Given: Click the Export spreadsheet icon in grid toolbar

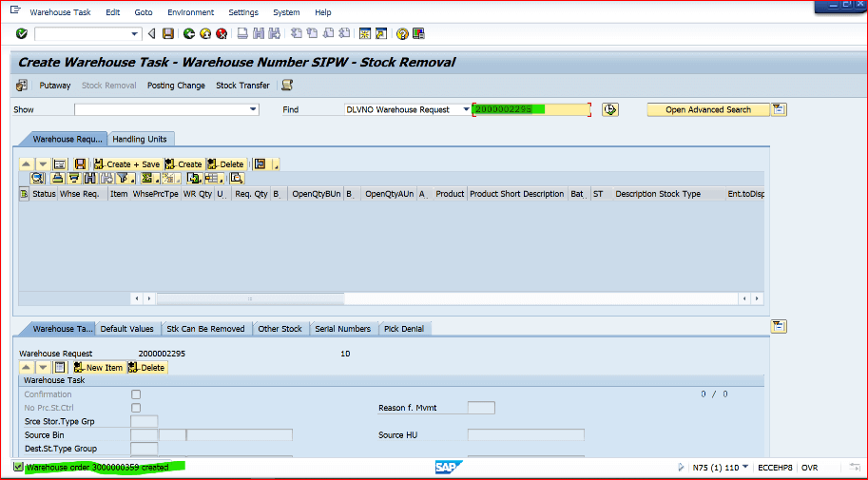Looking at the screenshot, I should click(194, 179).
